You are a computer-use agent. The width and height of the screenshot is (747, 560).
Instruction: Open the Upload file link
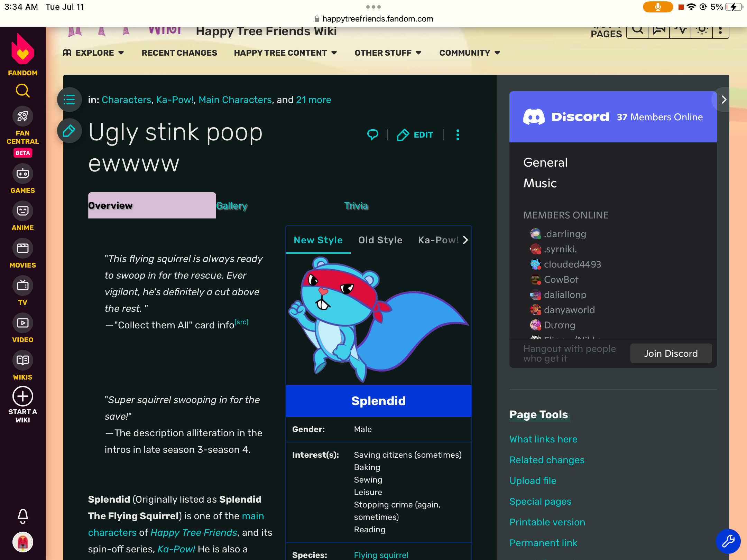coord(533,480)
